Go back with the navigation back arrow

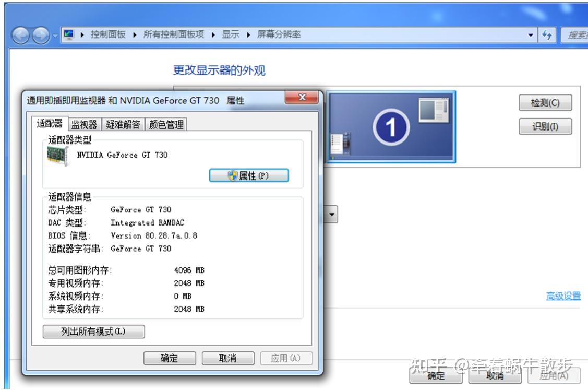(x=21, y=36)
